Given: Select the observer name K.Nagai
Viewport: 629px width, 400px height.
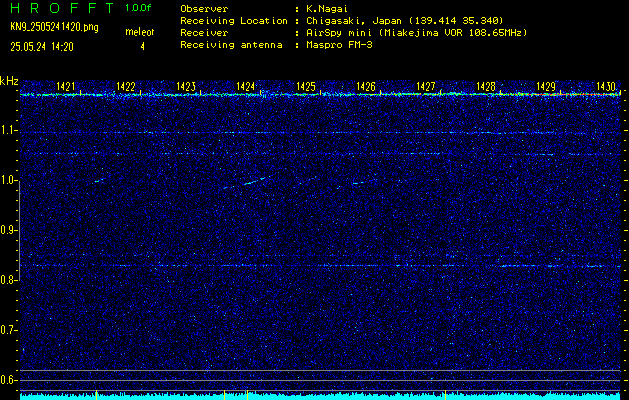Looking at the screenshot, I should click(x=329, y=8).
